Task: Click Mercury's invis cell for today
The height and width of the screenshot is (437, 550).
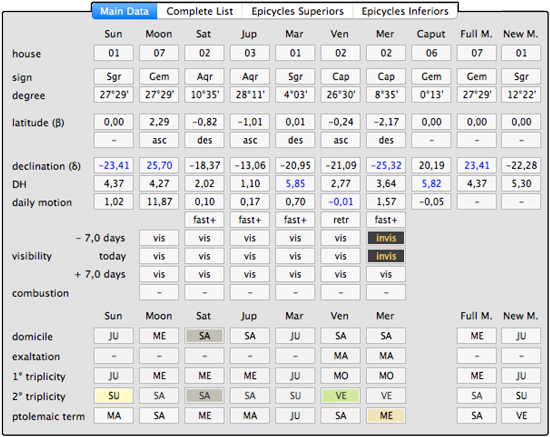Action: (386, 256)
